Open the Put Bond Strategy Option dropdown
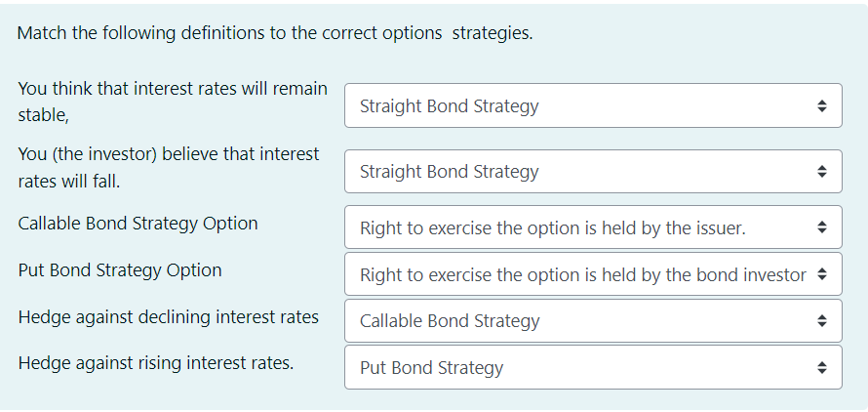868x412 pixels. pyautogui.click(x=593, y=275)
